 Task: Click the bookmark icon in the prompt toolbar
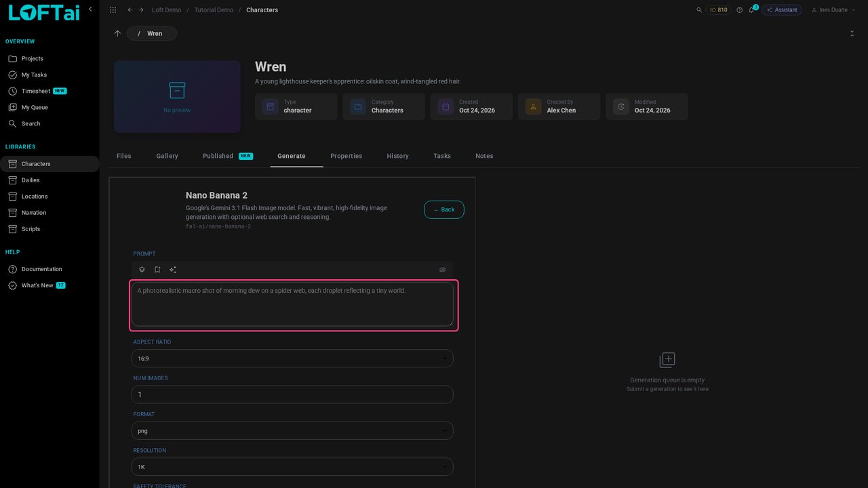click(157, 270)
